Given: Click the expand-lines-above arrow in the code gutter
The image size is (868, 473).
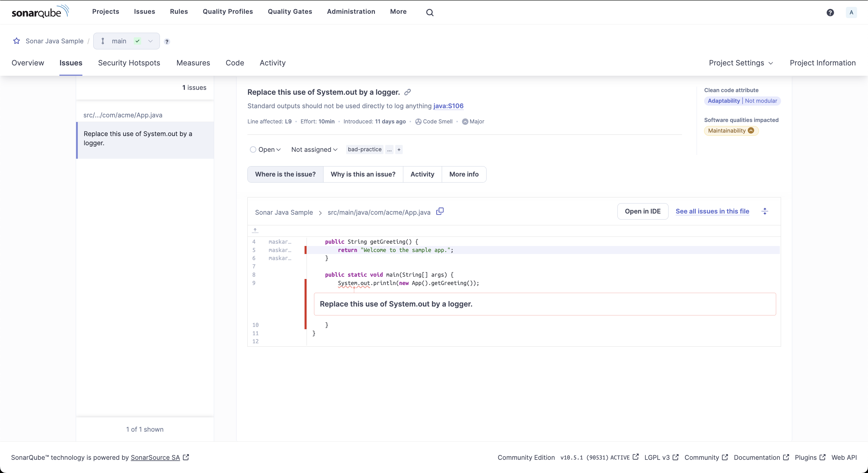Looking at the screenshot, I should tap(255, 230).
